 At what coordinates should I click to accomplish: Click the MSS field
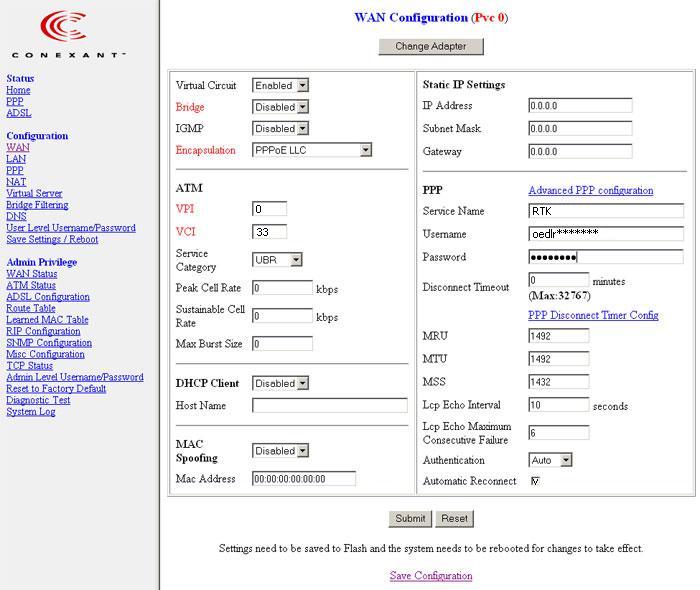pos(558,382)
